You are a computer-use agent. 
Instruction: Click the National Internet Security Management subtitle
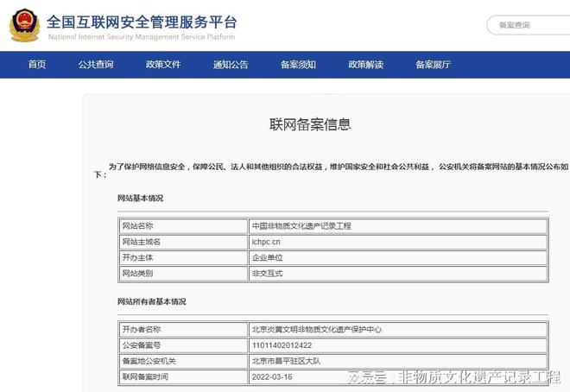point(142,36)
